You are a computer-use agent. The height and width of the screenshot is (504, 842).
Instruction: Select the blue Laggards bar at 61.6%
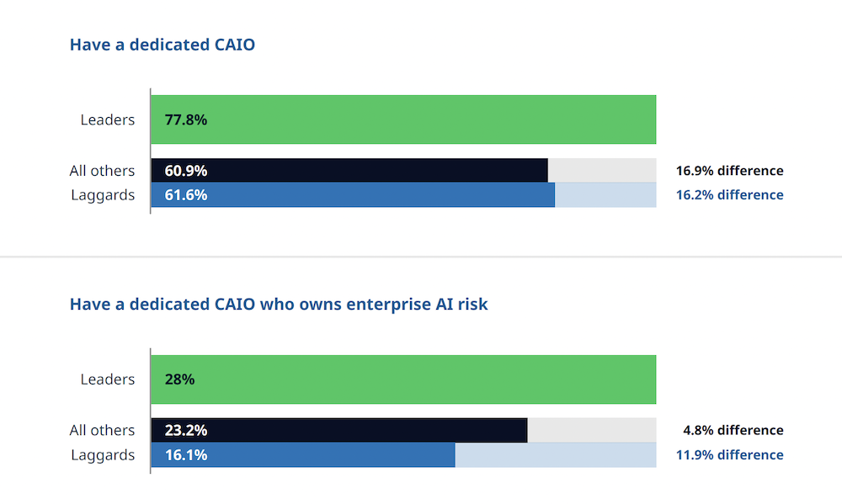click(x=353, y=195)
